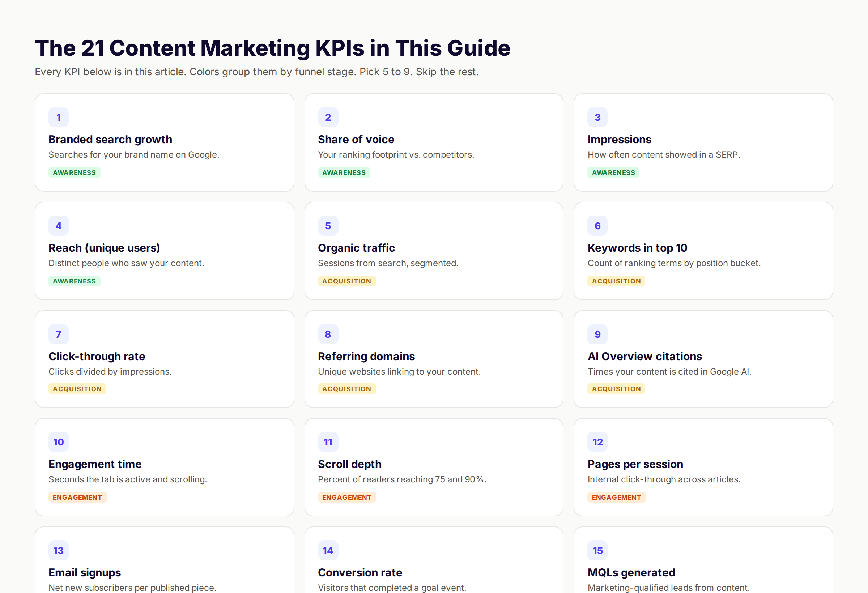Screen dimensions: 868x593
Task: Select the Conversion rate heading
Action: point(360,572)
